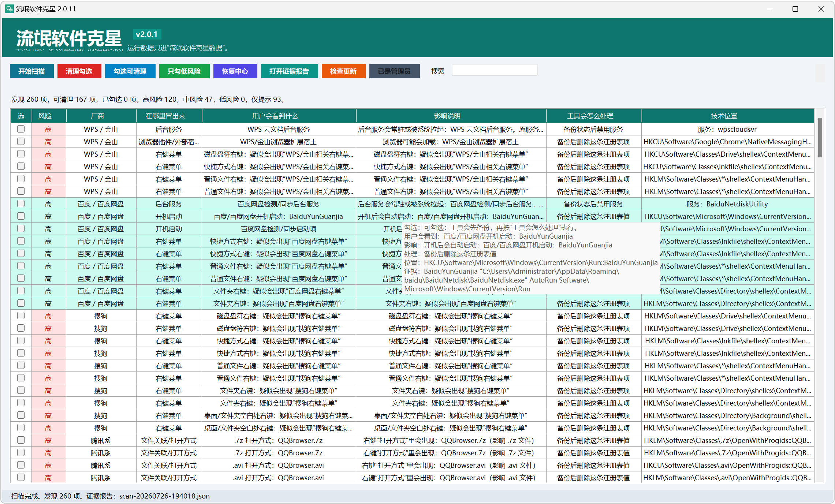
Task: Sort by the 厂商 column header
Action: click(x=101, y=116)
